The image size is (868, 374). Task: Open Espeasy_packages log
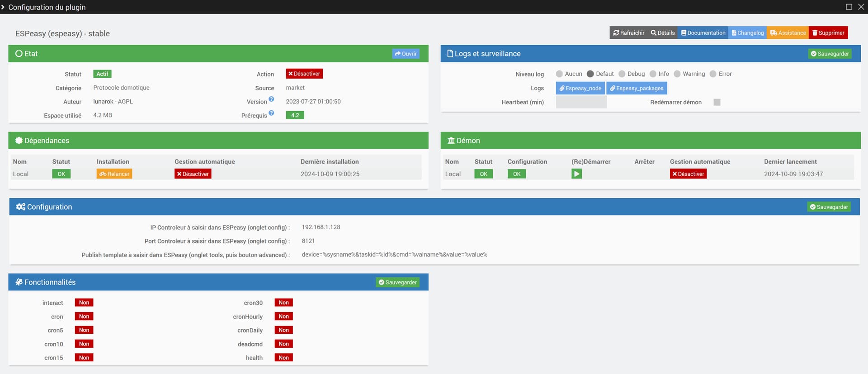637,88
